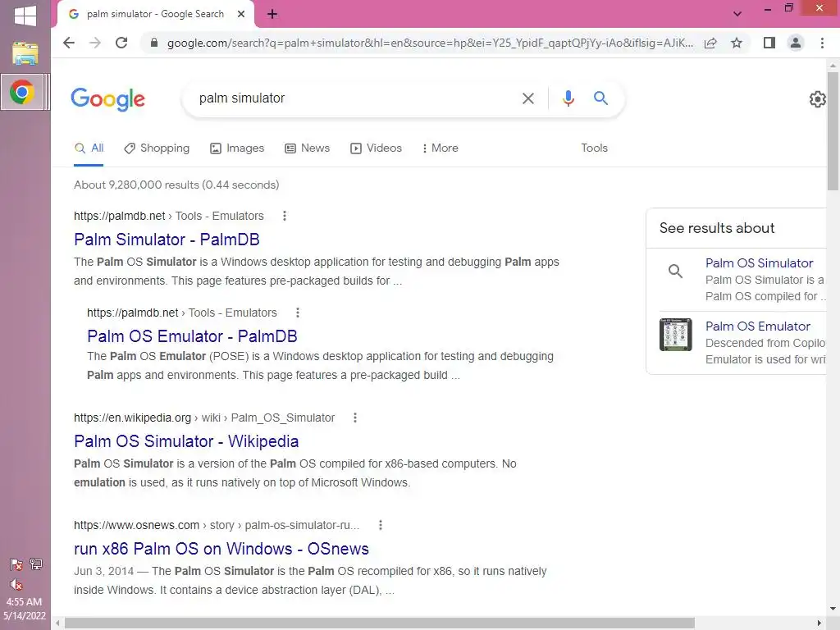The image size is (840, 630).
Task: Switch to Shopping results tab
Action: [157, 148]
